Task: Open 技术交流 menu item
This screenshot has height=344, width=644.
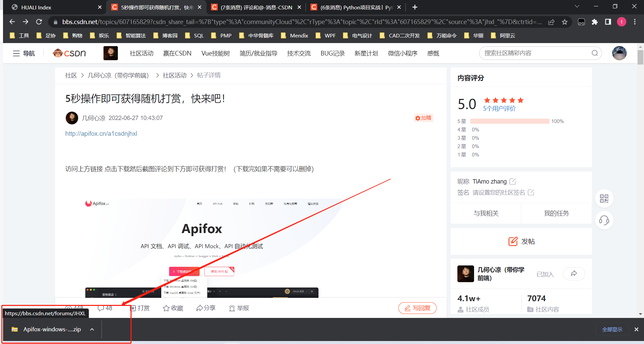Action: [299, 53]
